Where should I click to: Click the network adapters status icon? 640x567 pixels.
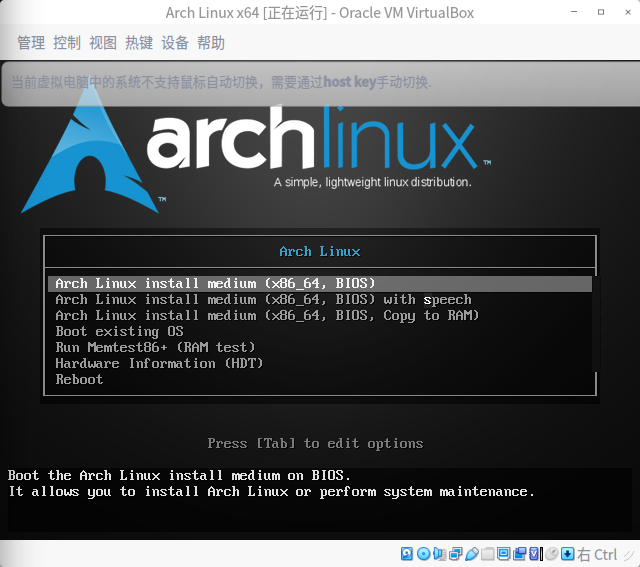pyautogui.click(x=456, y=554)
